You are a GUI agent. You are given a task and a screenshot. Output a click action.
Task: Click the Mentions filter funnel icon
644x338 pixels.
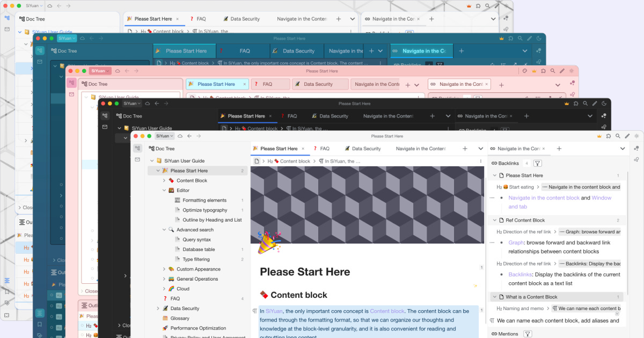point(528,334)
